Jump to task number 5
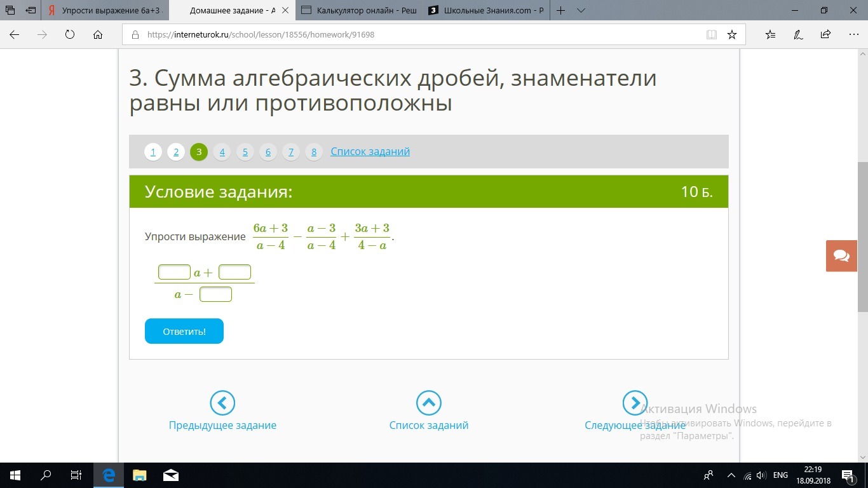The width and height of the screenshot is (868, 488). pos(245,152)
